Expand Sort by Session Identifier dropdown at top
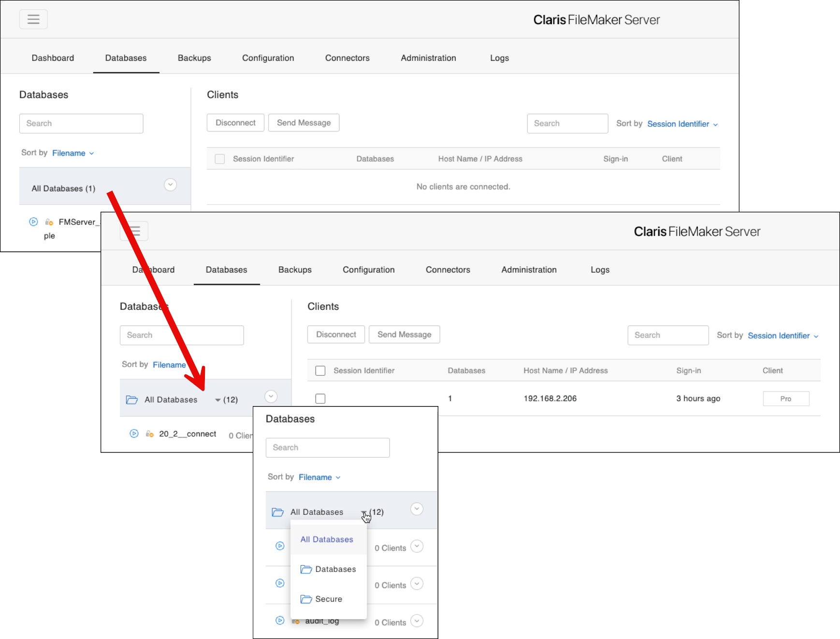Screen dimensions: 840x639 682,124
